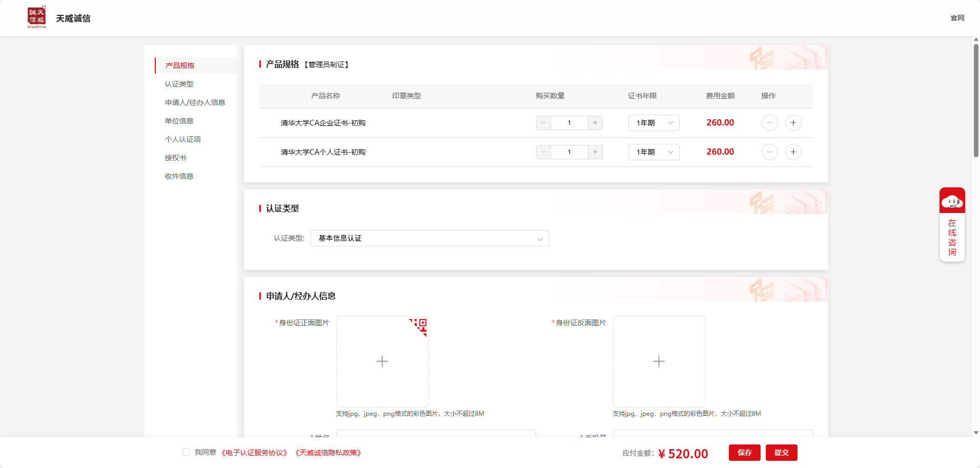Image resolution: width=980 pixels, height=468 pixels.
Task: Open 证书年限 dropdown for 个人证书 row
Action: pyautogui.click(x=654, y=152)
